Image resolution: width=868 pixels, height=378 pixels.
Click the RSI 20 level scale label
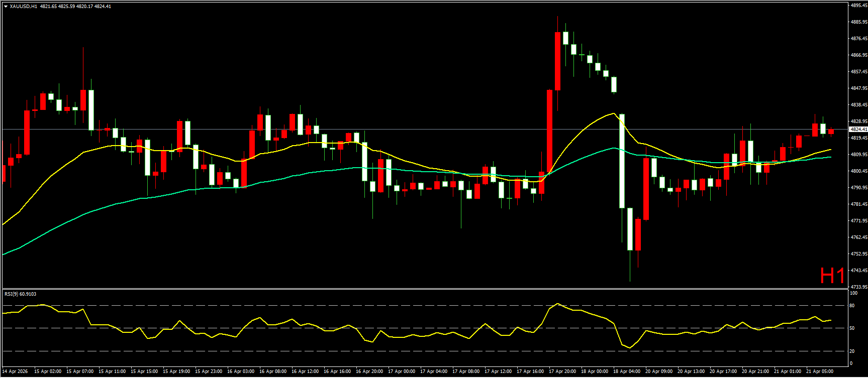point(852,351)
